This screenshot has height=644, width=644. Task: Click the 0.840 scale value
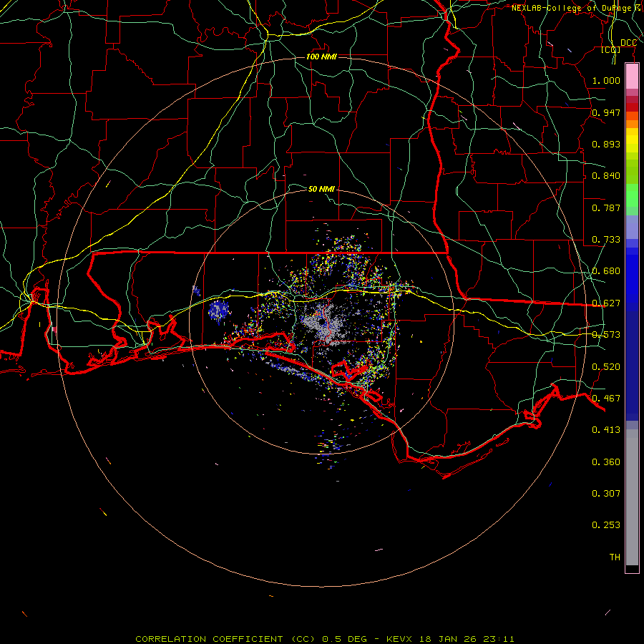click(606, 176)
